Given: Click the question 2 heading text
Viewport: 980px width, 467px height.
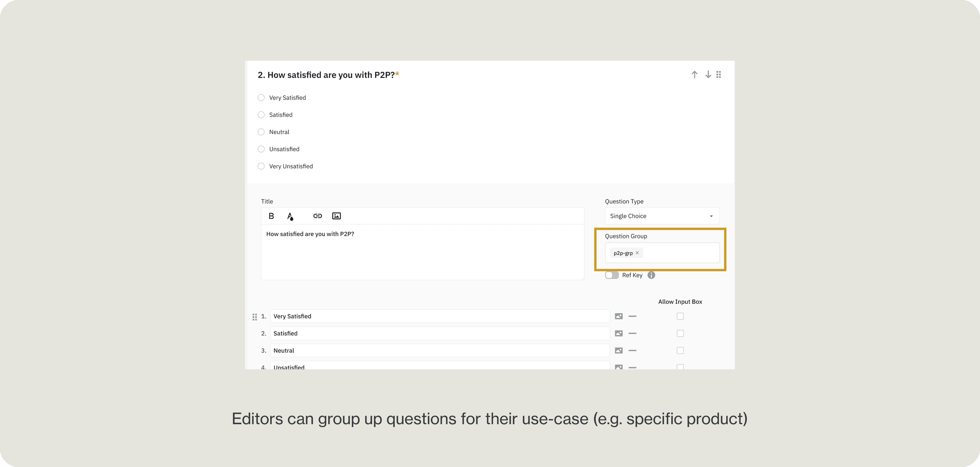Looking at the screenshot, I should point(328,75).
